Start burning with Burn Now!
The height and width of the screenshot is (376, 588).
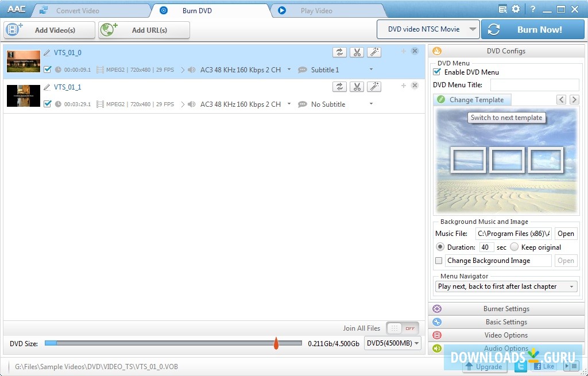click(533, 30)
